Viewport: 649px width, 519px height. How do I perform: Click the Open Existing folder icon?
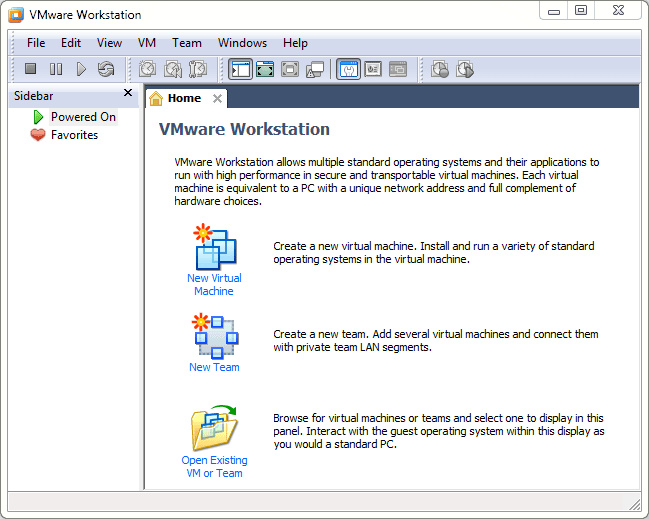click(214, 428)
